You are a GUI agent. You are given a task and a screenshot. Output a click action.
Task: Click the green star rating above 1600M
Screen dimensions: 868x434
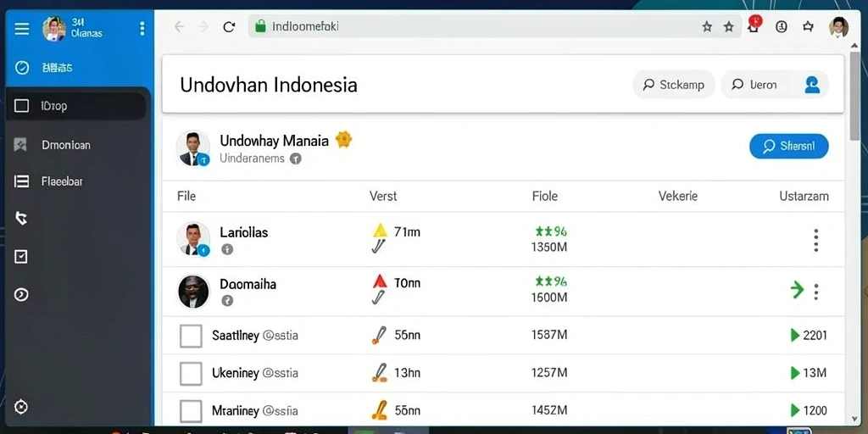pos(551,281)
